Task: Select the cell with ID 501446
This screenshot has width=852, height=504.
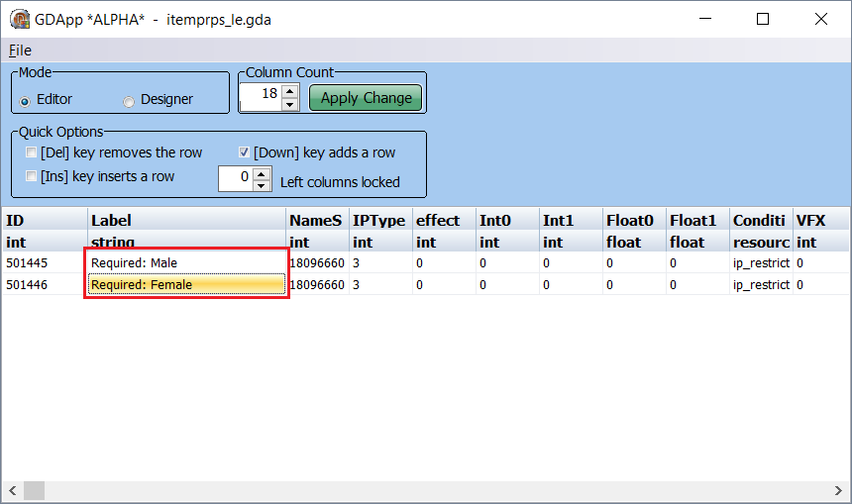Action: pyautogui.click(x=45, y=284)
